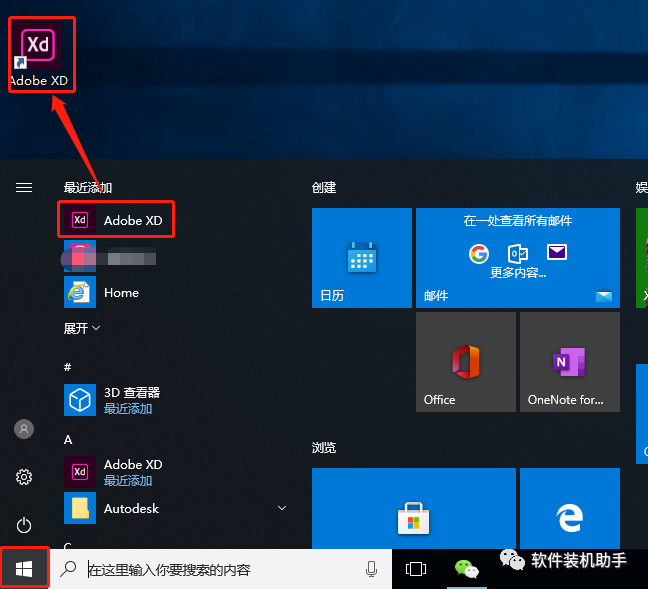
Task: Open the Microsoft Edge tile
Action: click(x=570, y=508)
